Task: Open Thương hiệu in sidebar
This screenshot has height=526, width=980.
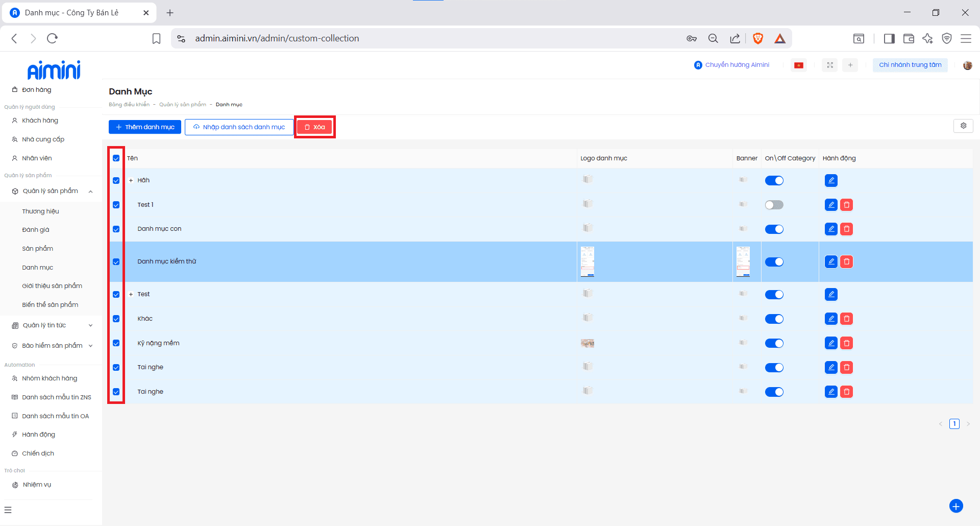Action: click(40, 211)
